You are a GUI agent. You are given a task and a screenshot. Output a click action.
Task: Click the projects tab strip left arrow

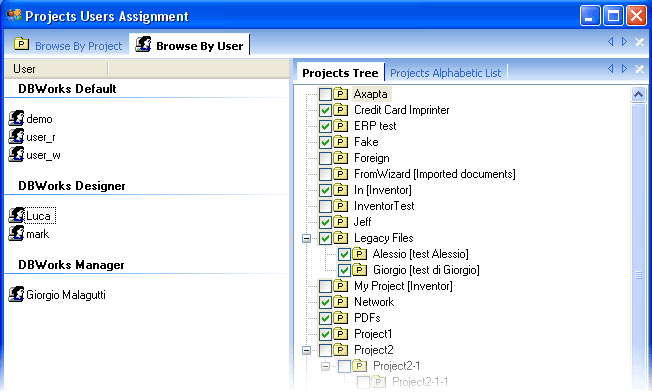(x=610, y=69)
